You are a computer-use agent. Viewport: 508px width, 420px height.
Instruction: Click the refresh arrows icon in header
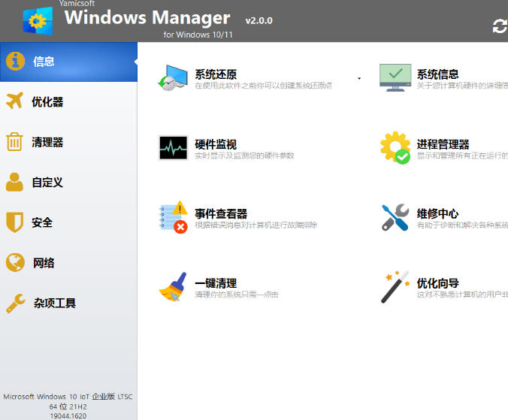500,26
